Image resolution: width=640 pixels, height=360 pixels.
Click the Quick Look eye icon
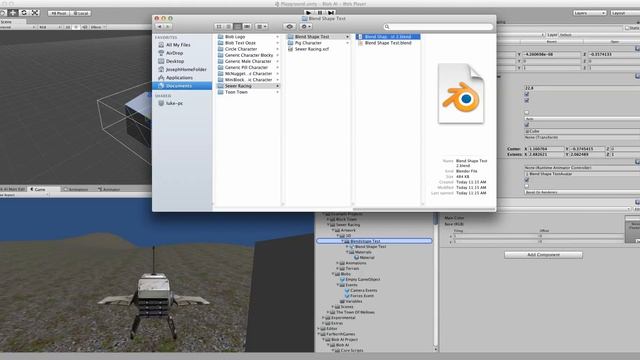click(289, 27)
